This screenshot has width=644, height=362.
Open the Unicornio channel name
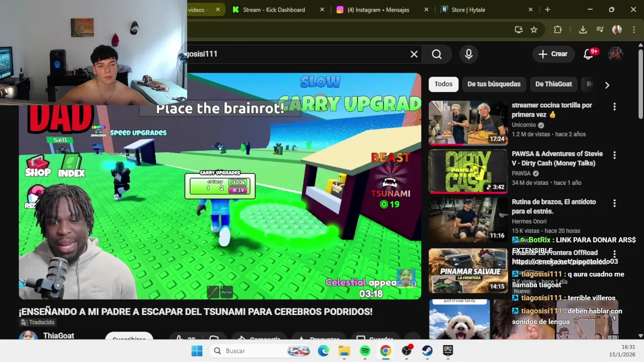(524, 125)
